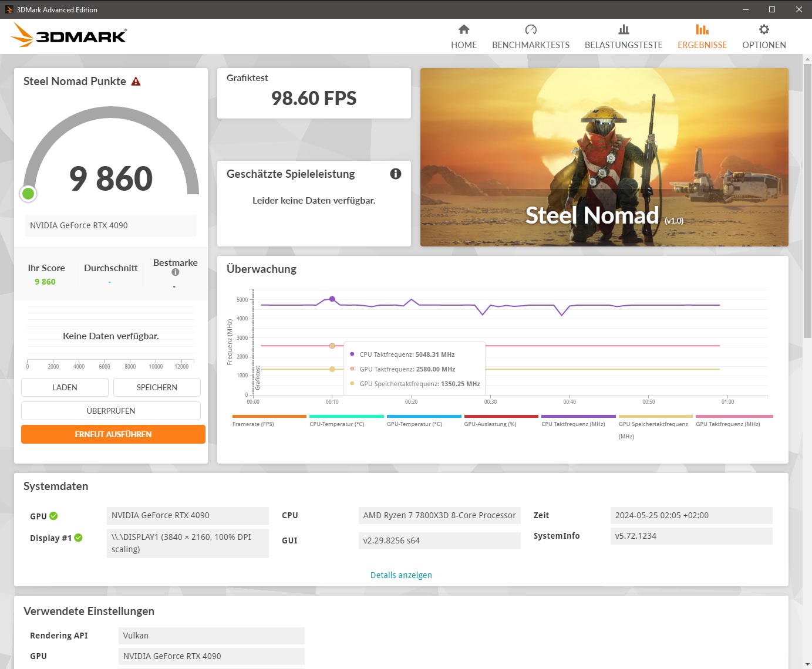The width and height of the screenshot is (812, 669).
Task: Click the Benchmarktests gauge icon
Action: point(531,29)
